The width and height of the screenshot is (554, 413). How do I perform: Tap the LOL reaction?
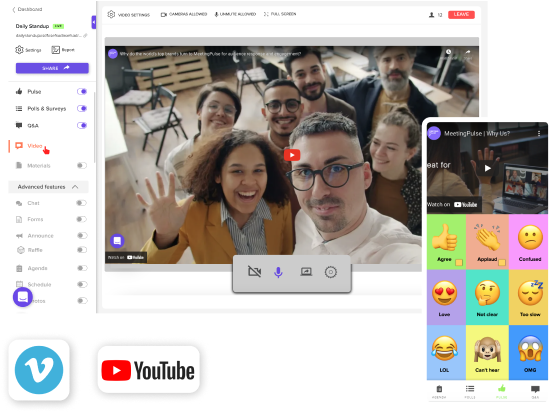(446, 353)
